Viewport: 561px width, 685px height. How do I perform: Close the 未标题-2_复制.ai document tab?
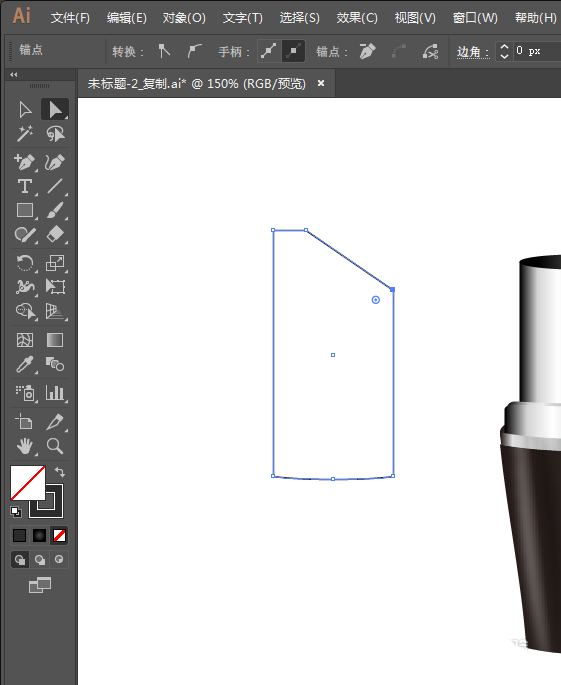[321, 83]
